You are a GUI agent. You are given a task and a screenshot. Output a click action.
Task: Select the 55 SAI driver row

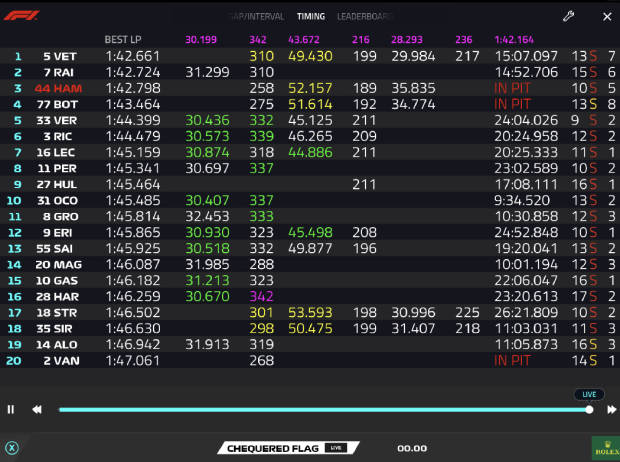[310, 248]
